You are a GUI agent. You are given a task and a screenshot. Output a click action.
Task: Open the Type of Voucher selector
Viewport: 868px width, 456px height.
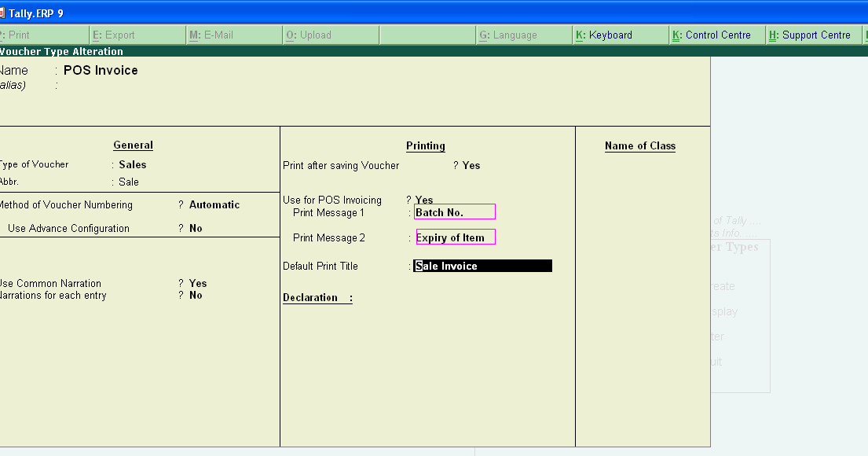pos(132,164)
